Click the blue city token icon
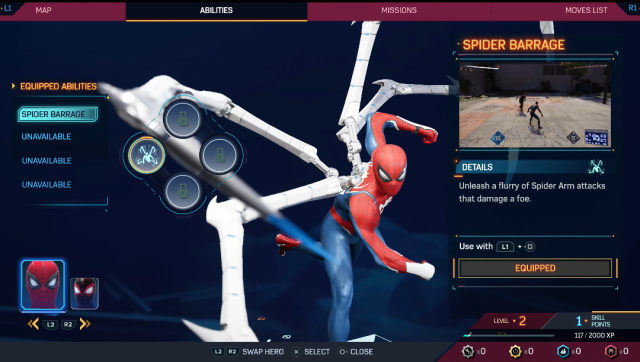The image size is (640, 362). [563, 351]
